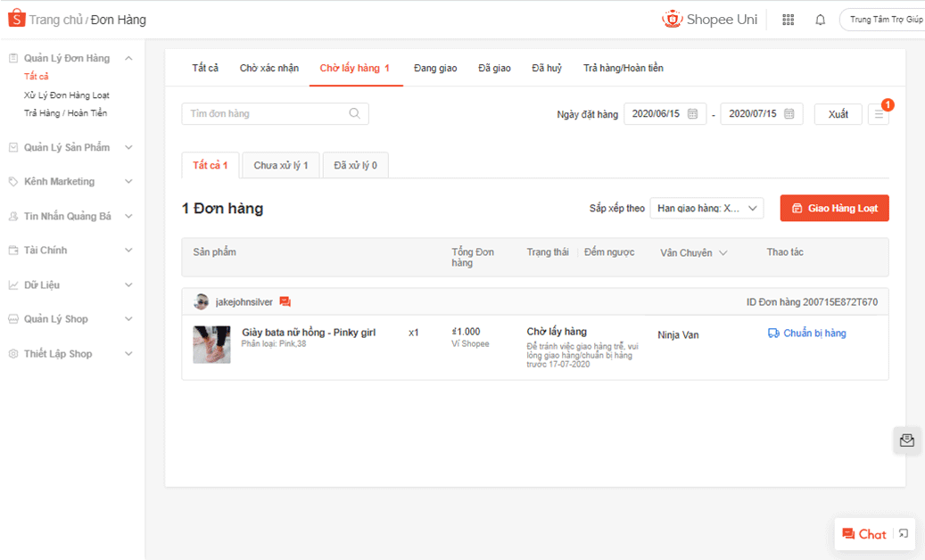Screen dimensions: 925x560
Task: Open the Sắp xếp theo sort dropdown
Action: tap(706, 209)
